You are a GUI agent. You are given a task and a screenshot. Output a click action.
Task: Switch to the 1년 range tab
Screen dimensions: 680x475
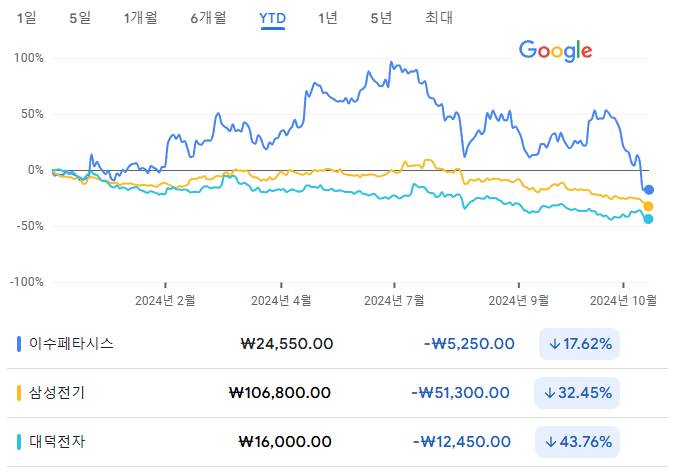coord(327,18)
